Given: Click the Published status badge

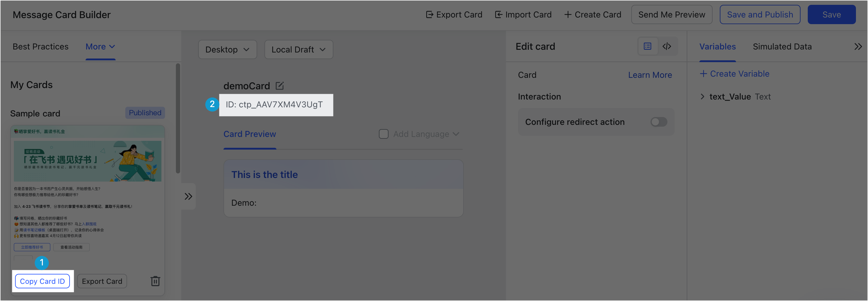Looking at the screenshot, I should click(x=145, y=113).
